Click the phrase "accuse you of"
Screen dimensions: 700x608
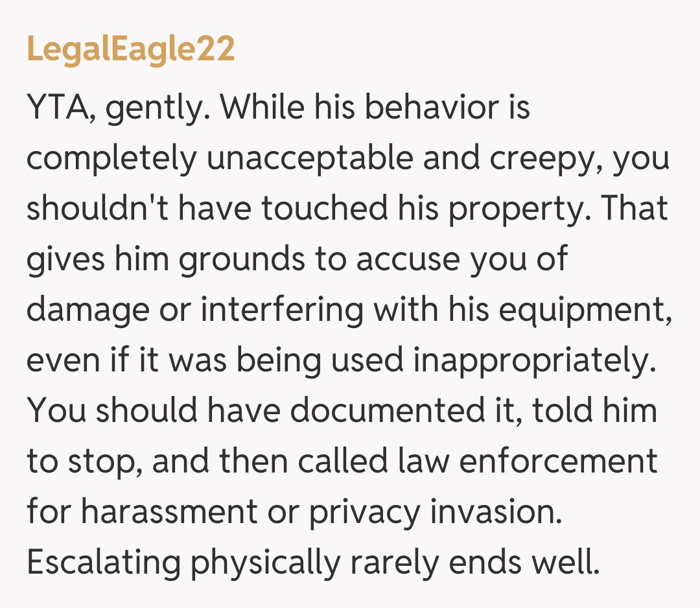click(461, 259)
